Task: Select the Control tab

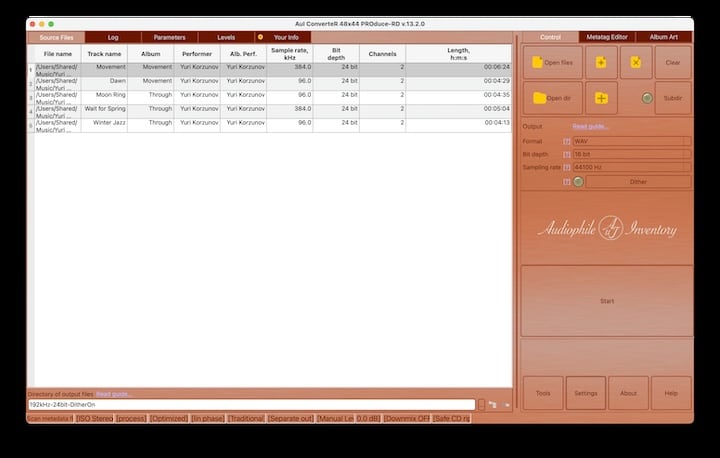Action: point(551,37)
